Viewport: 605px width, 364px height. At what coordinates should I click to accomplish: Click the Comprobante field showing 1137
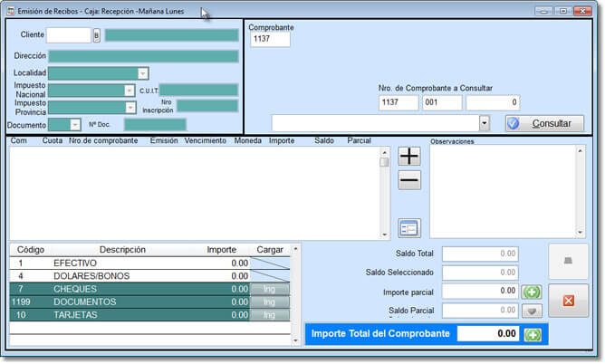(270, 39)
